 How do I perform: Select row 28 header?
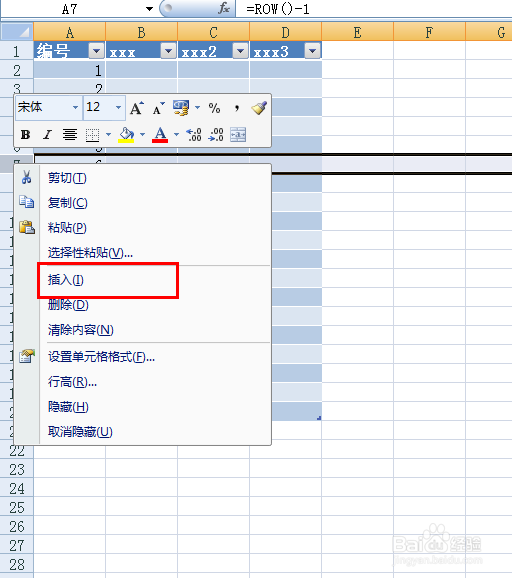click(17, 564)
